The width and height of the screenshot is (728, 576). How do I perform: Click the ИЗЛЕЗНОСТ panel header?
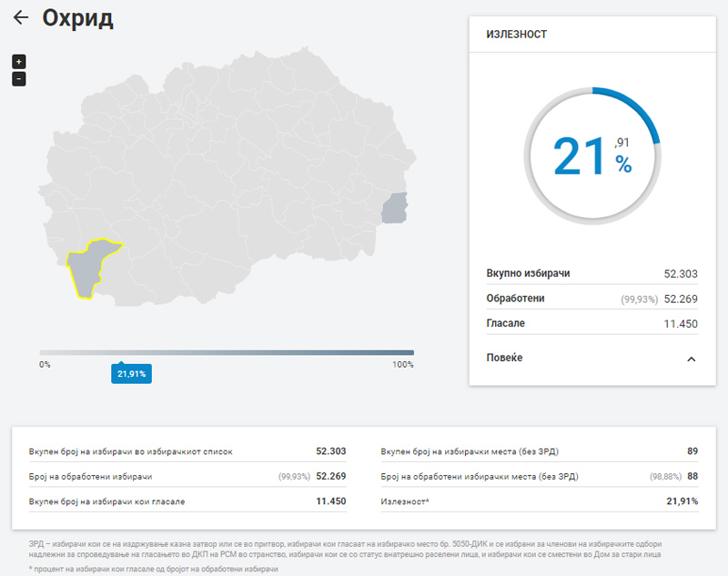pos(517,35)
